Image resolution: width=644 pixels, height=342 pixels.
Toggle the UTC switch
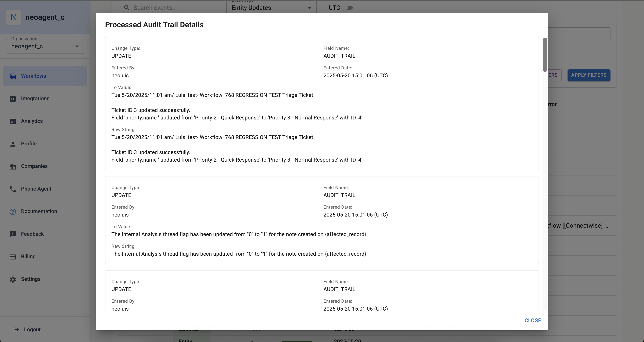(347, 8)
